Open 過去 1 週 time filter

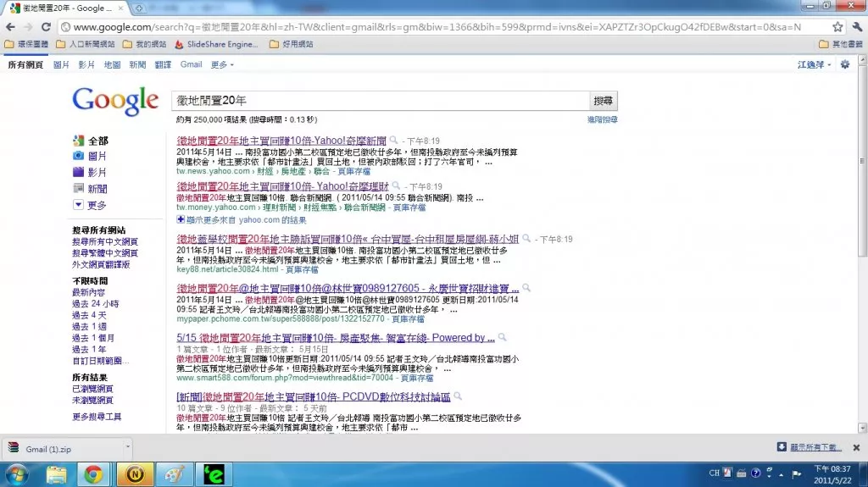coord(89,327)
